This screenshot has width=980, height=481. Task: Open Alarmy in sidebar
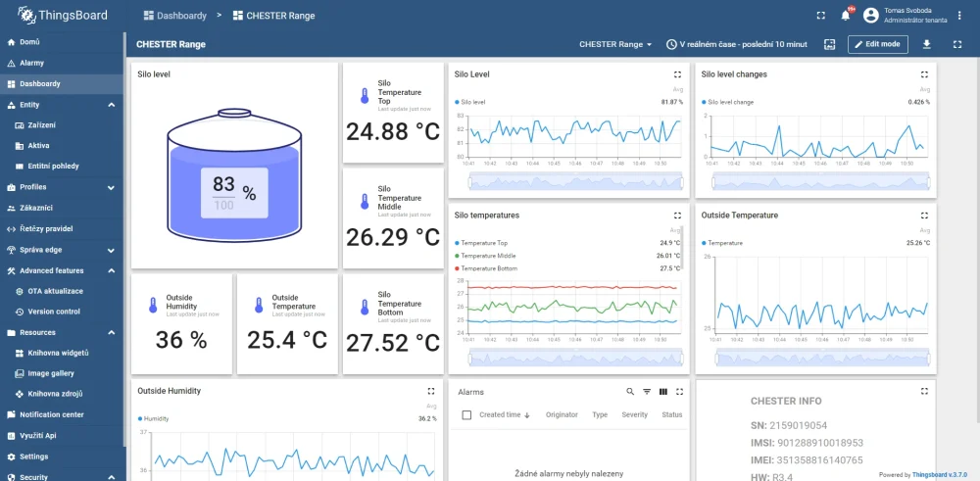[63, 63]
